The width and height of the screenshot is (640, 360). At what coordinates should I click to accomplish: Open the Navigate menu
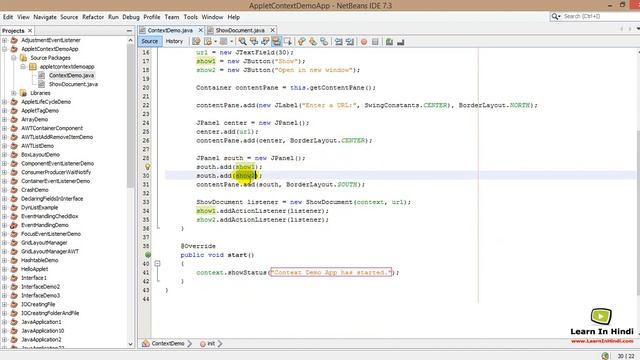(45, 17)
